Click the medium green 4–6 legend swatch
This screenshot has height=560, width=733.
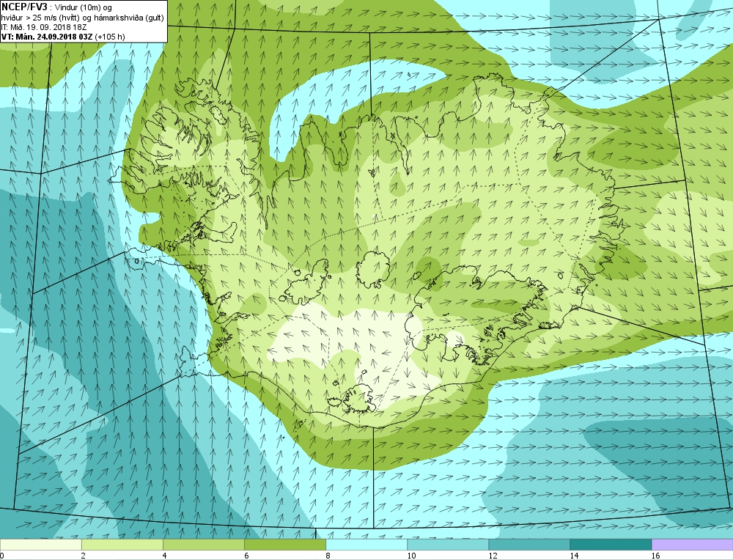pyautogui.click(x=203, y=545)
